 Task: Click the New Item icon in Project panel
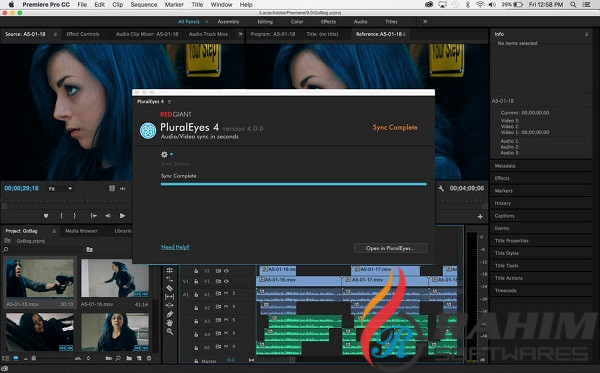[x=139, y=358]
